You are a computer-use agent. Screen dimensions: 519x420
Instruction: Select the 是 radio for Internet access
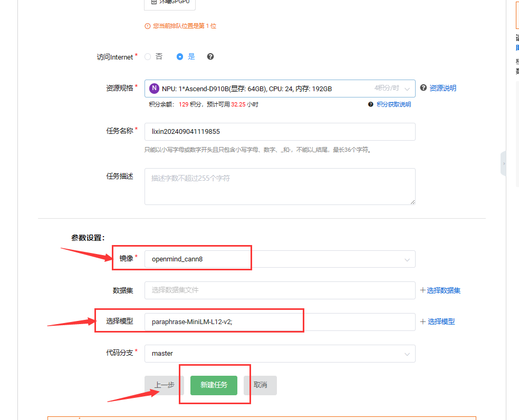coord(180,57)
